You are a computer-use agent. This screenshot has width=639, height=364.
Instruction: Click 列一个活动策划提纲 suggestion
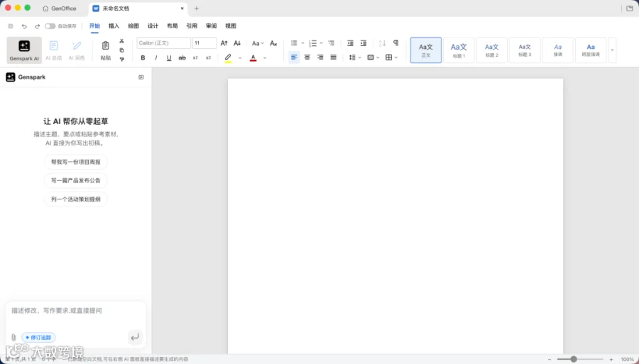(76, 199)
